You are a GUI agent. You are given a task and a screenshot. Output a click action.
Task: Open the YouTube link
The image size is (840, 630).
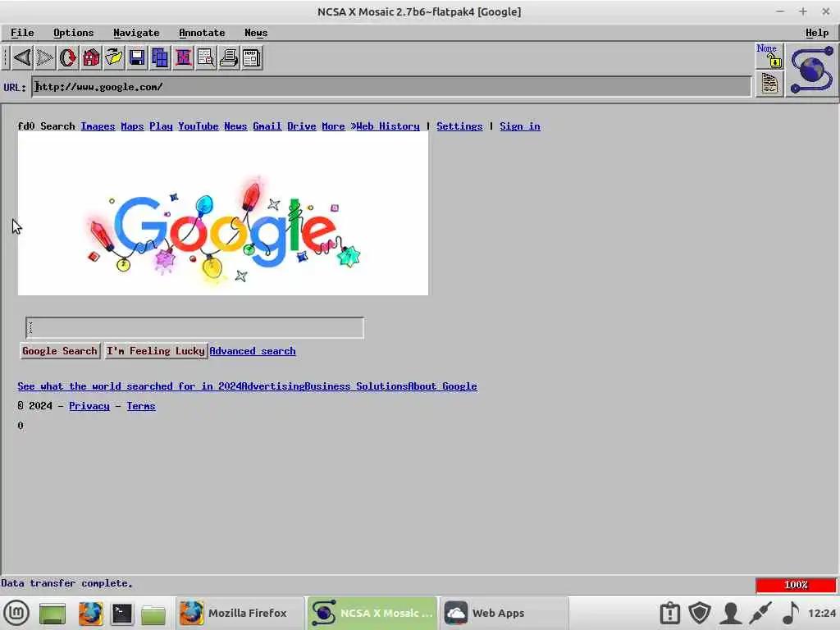click(x=199, y=126)
